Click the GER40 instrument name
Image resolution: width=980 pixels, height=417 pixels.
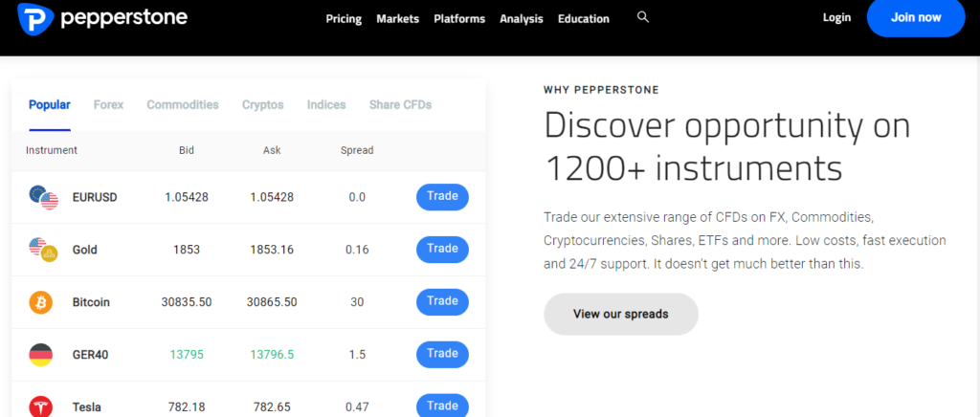pos(91,355)
